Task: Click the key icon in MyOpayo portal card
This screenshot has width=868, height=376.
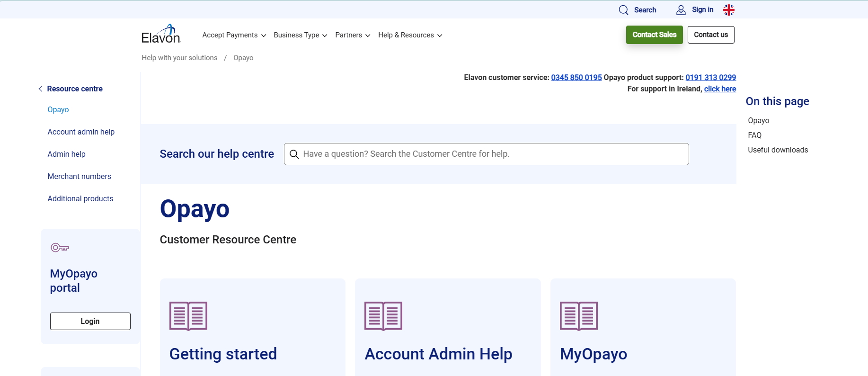Action: click(60, 248)
